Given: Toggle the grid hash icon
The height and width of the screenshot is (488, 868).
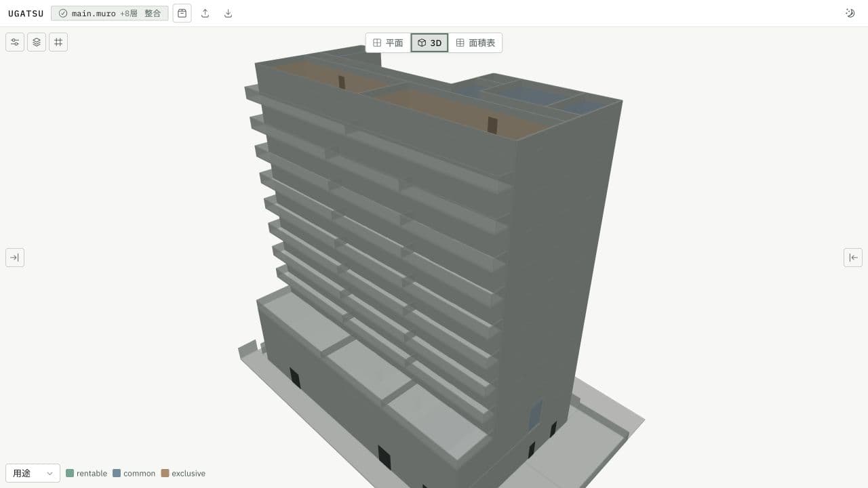Looking at the screenshot, I should [58, 42].
